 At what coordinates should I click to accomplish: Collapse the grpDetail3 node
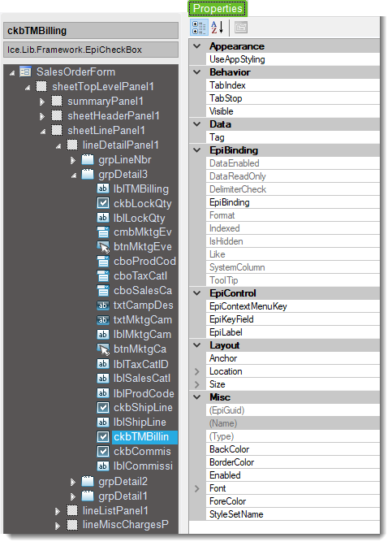tap(73, 175)
